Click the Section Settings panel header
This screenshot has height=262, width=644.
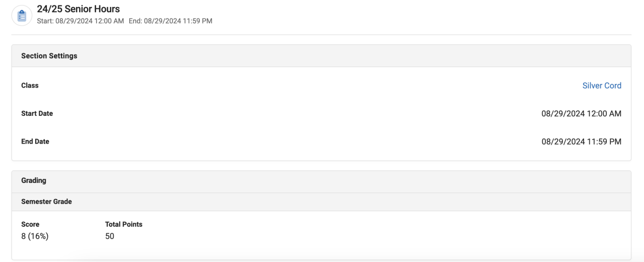point(49,56)
